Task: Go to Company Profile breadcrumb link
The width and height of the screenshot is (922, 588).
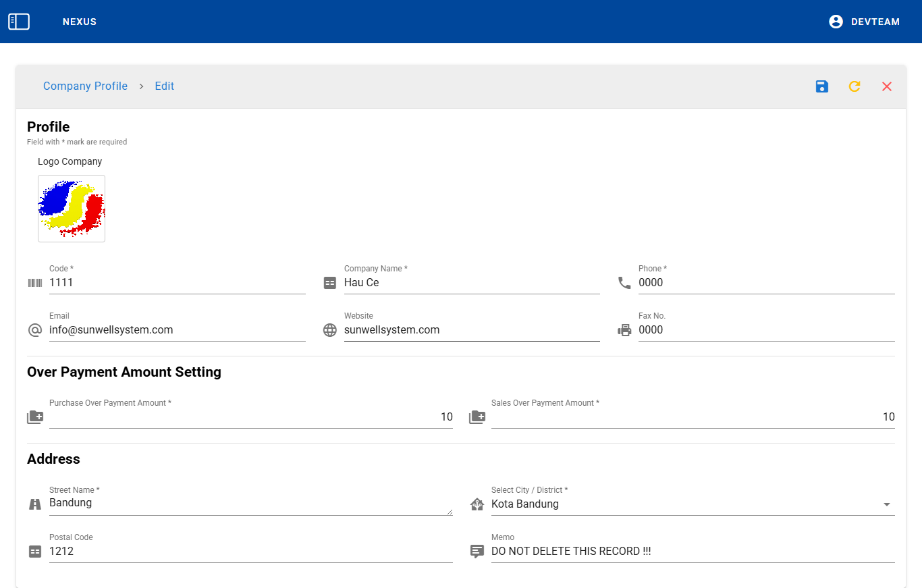Action: point(85,86)
